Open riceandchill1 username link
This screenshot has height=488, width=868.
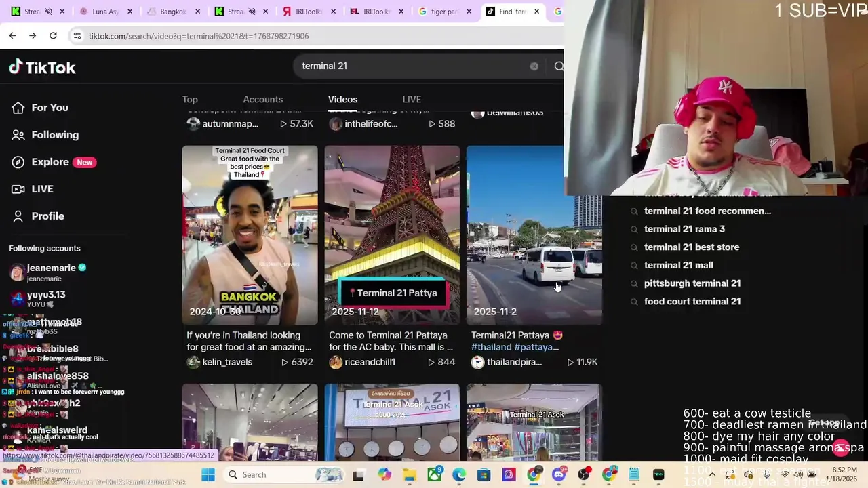(x=370, y=362)
